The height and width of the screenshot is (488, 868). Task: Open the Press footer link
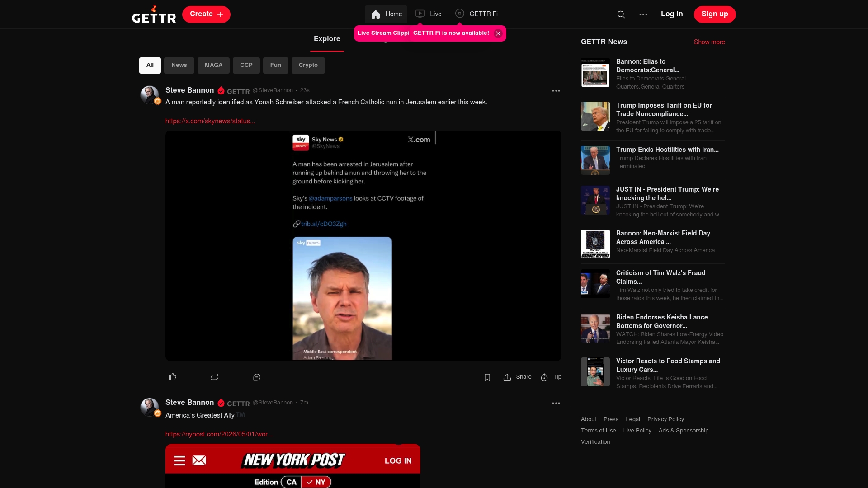tap(611, 419)
